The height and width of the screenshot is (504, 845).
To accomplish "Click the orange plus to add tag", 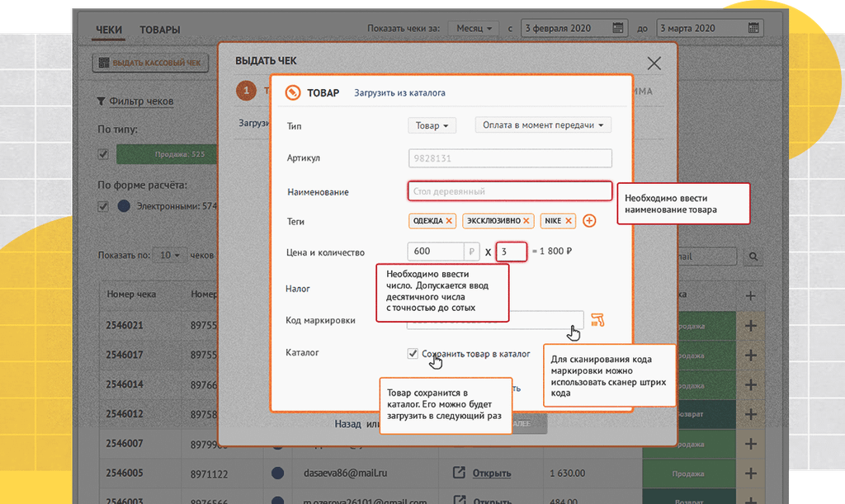I will (x=589, y=221).
